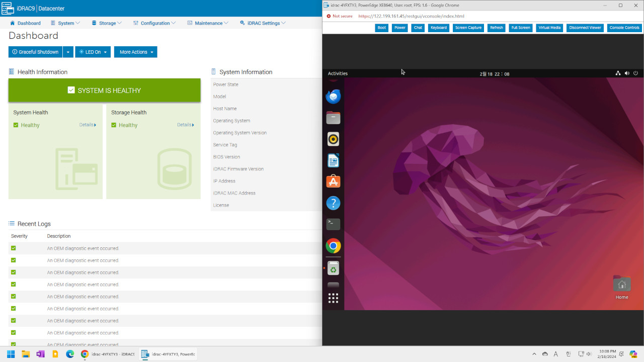Show Applications grid in dock
This screenshot has width=644, height=362.
pos(333,298)
